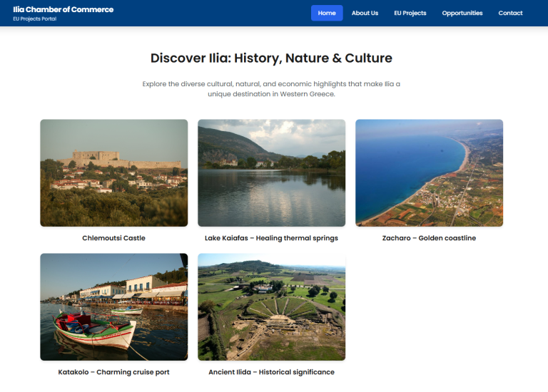Open the Katakolo harbor photo
This screenshot has height=392, width=548.
[114, 306]
